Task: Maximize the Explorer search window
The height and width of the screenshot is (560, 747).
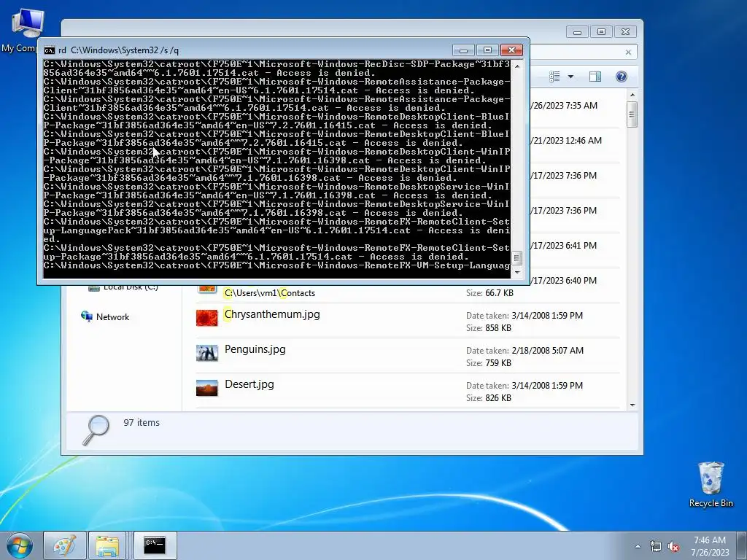Action: tap(601, 32)
